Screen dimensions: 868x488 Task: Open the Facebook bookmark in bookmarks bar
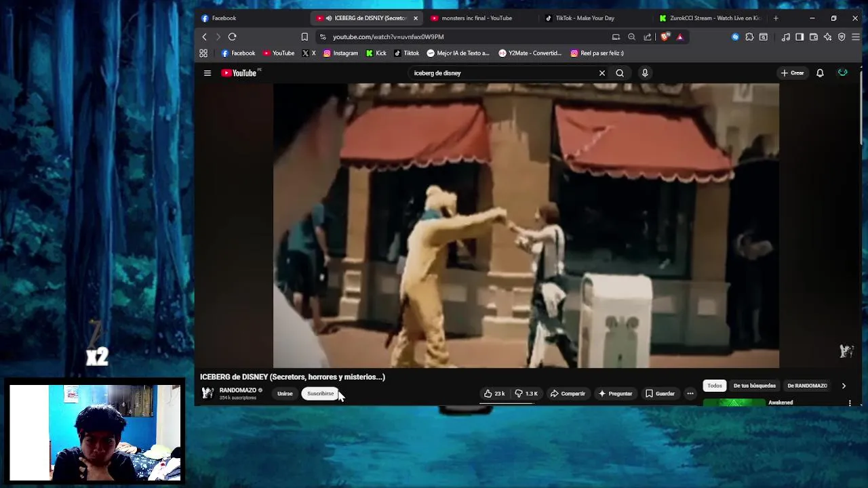click(238, 53)
